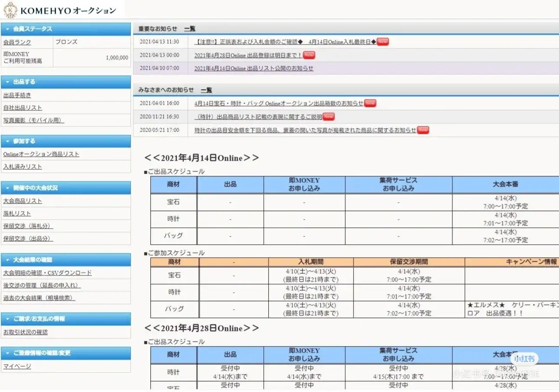Open the （時計）出品商品リスト記載の表現 notice
Viewport: 559px width, 392px height.
point(258,117)
